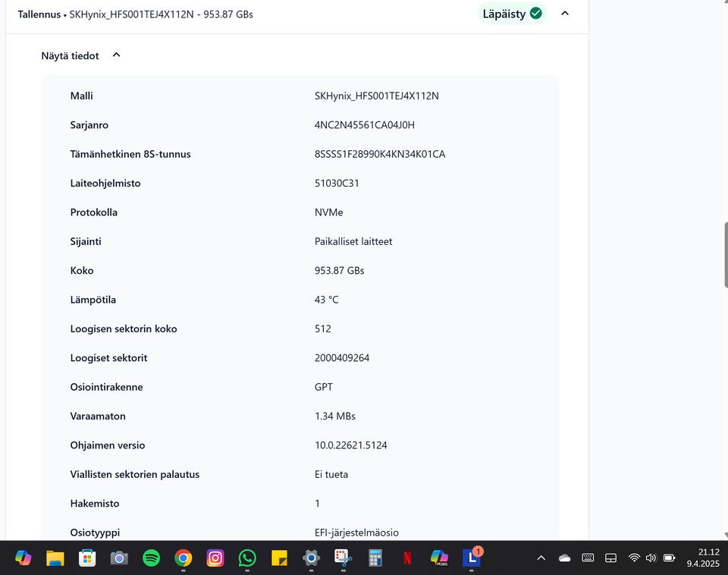
Task: Open File Explorer folder icon
Action: (x=55, y=558)
